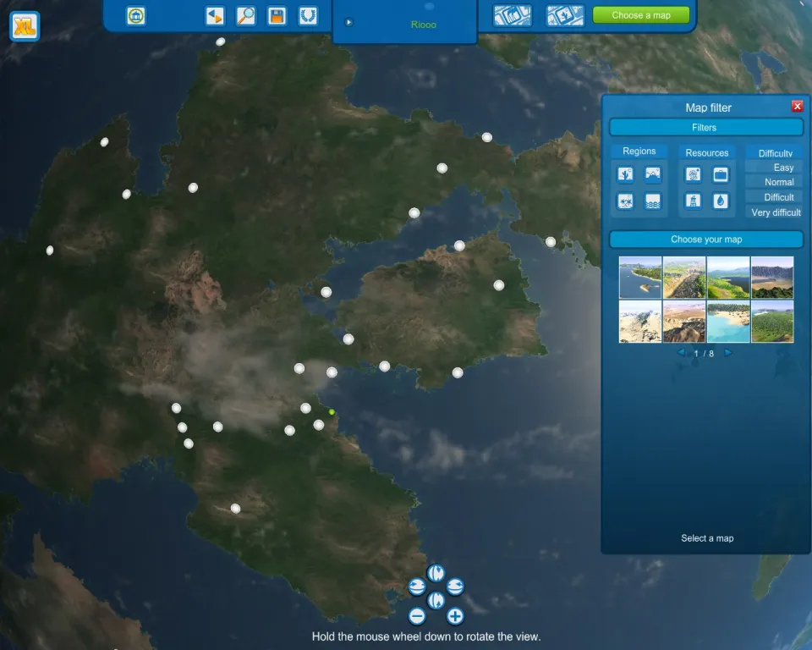
Task: Toggle the cactus desert region filter
Action: pos(626,174)
